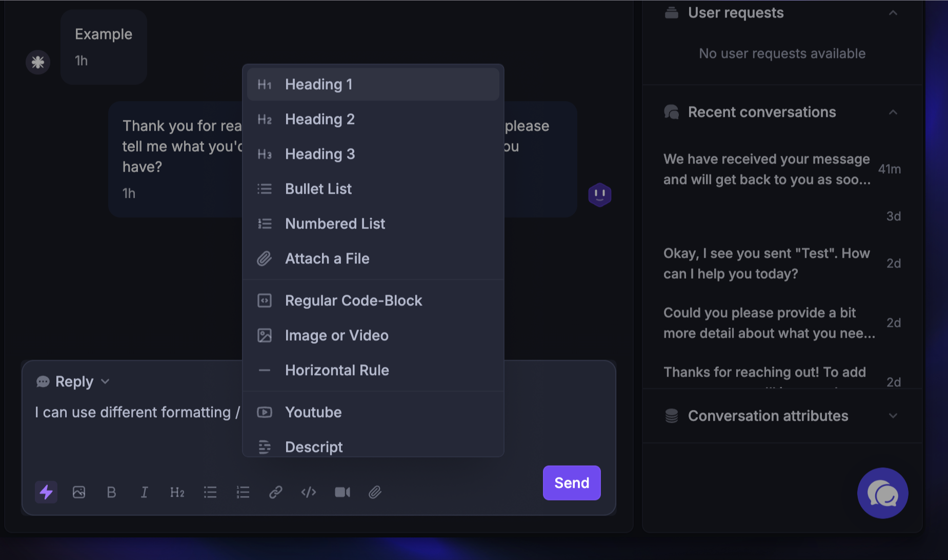
Task: Choose Regular Code-Block from the menu
Action: click(x=353, y=301)
